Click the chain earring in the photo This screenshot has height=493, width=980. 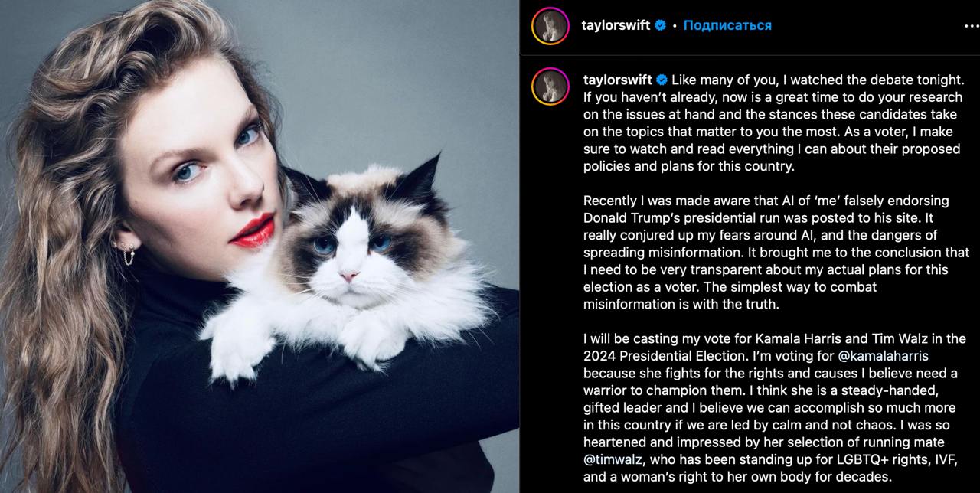[x=126, y=253]
